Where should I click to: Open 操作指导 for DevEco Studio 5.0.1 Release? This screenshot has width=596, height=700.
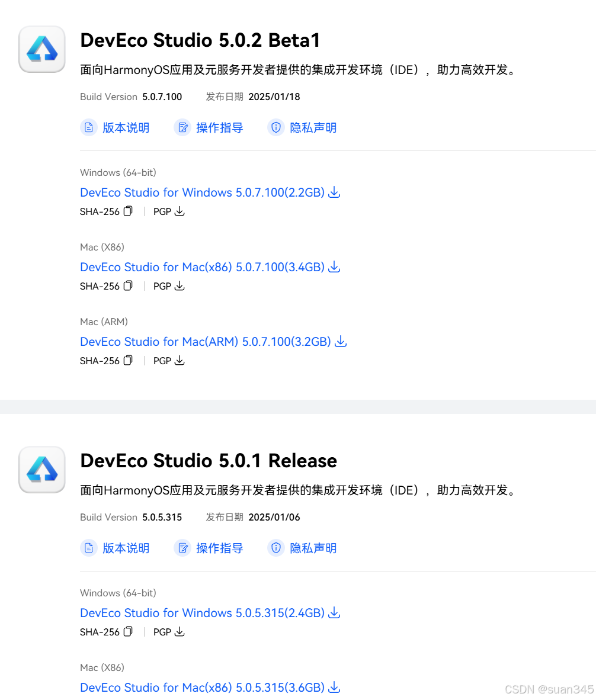(220, 548)
